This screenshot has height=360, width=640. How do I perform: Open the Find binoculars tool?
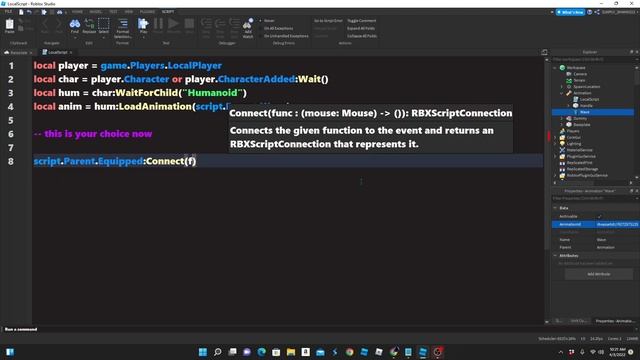[75, 24]
